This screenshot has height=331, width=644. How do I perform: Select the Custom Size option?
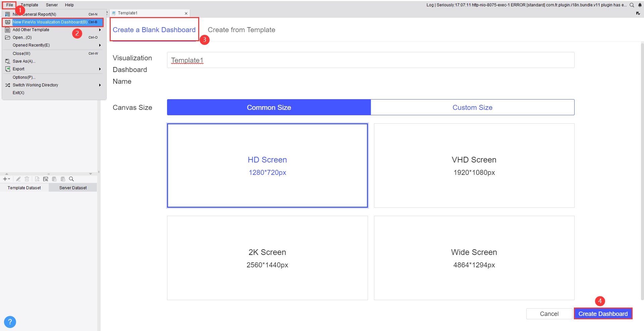click(472, 107)
